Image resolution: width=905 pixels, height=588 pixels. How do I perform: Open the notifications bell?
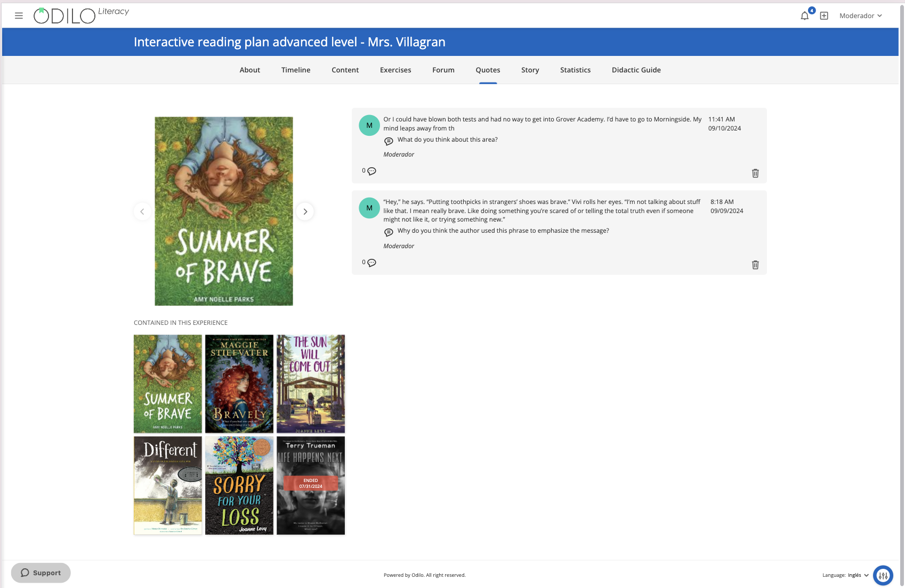pyautogui.click(x=805, y=16)
